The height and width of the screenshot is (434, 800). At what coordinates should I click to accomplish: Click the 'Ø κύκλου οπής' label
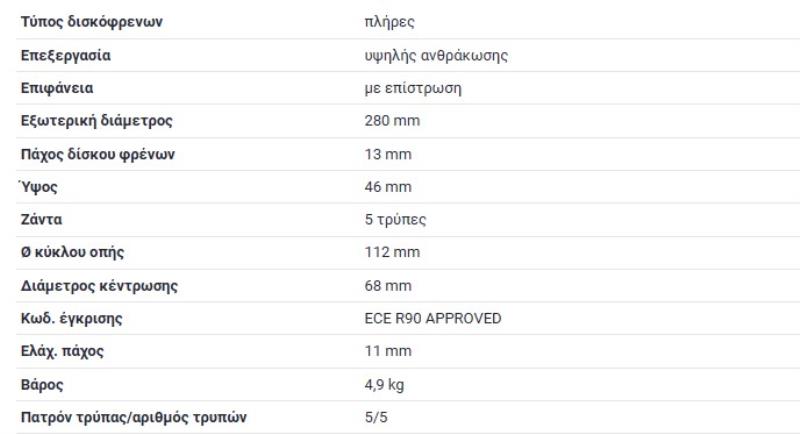click(73, 253)
